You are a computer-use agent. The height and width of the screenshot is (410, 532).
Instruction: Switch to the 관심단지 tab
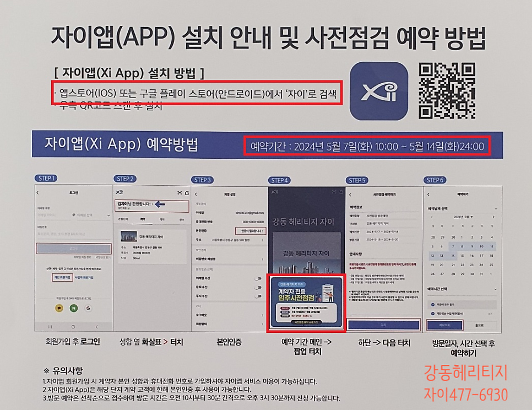click(123, 219)
